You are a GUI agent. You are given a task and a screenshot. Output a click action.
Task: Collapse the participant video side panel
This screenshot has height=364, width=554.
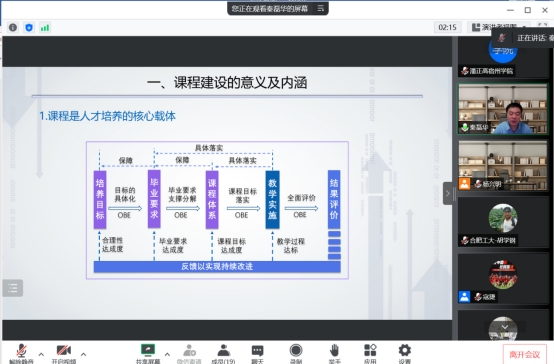coord(448,193)
